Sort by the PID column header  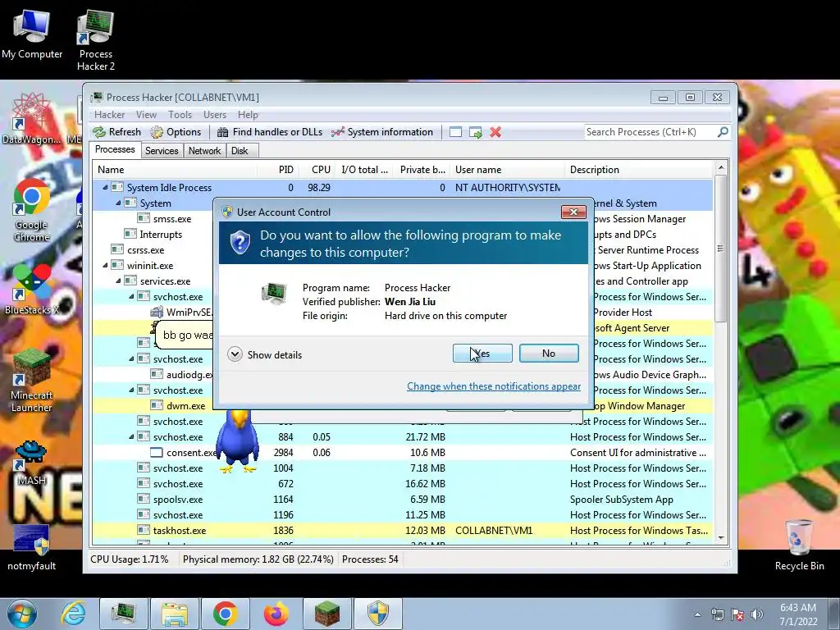pos(278,170)
